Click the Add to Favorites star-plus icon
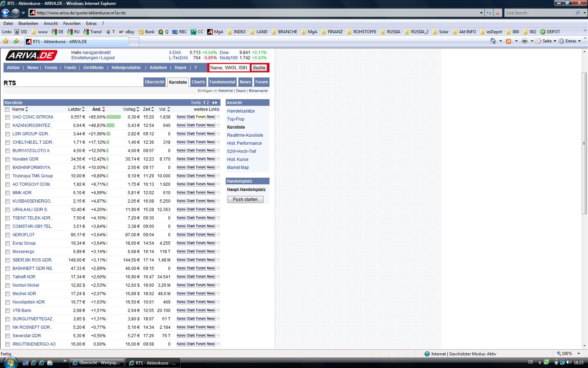The height and width of the screenshot is (368, 588). click(16, 41)
